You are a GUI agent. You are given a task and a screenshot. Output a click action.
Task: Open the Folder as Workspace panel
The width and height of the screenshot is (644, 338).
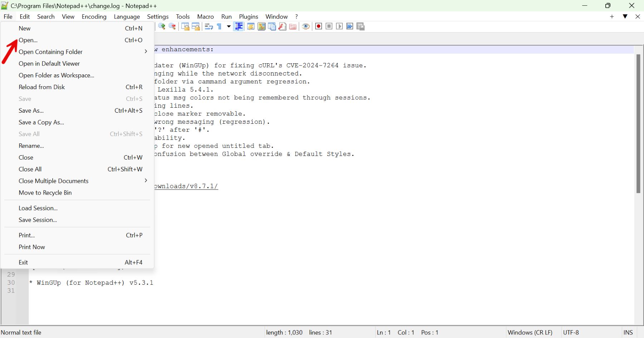pyautogui.click(x=293, y=26)
